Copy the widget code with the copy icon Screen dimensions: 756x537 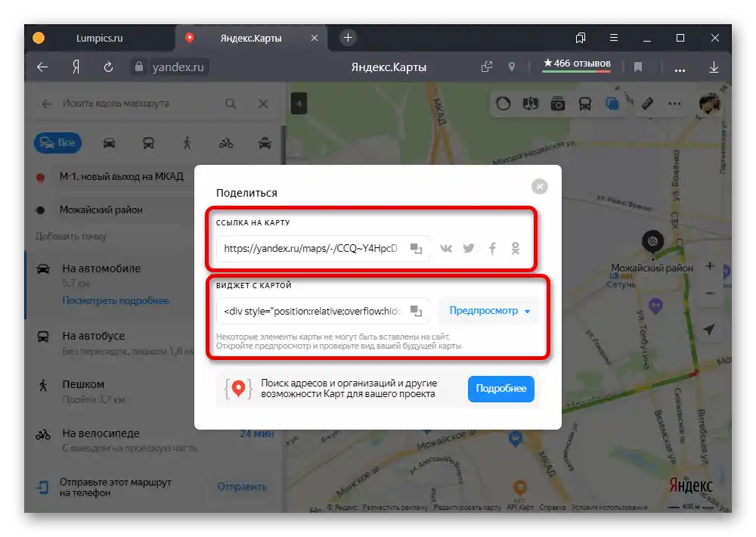click(x=416, y=311)
